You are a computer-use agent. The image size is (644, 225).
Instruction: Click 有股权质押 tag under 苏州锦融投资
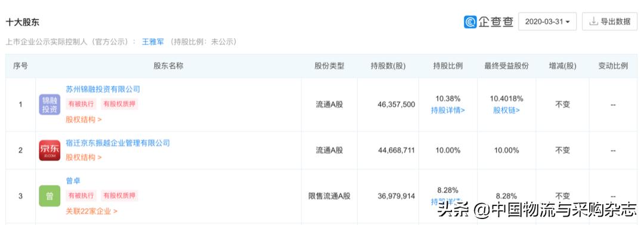(119, 104)
